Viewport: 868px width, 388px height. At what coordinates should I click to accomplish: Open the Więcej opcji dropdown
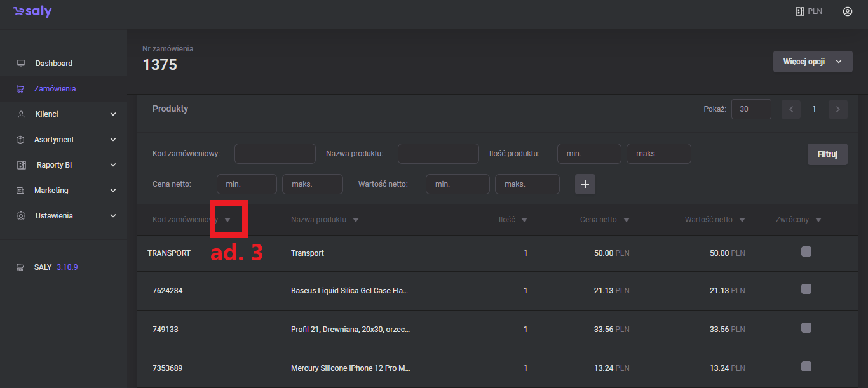pyautogui.click(x=812, y=62)
